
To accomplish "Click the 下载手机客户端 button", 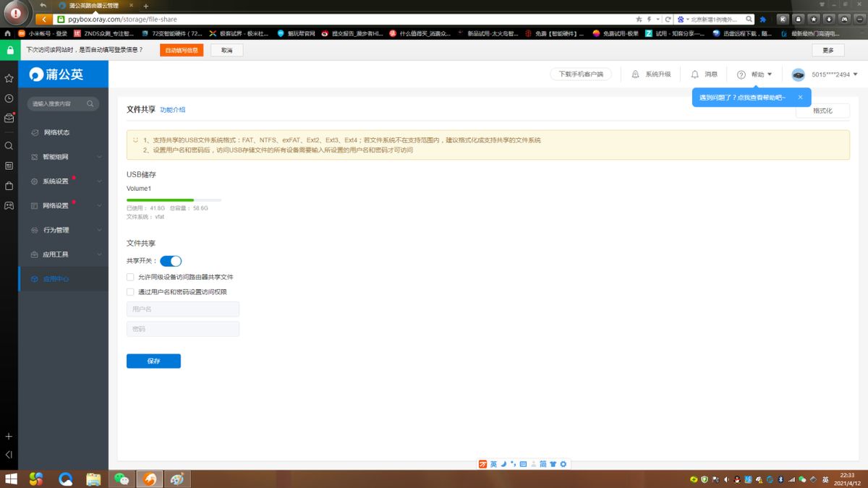I will (581, 74).
